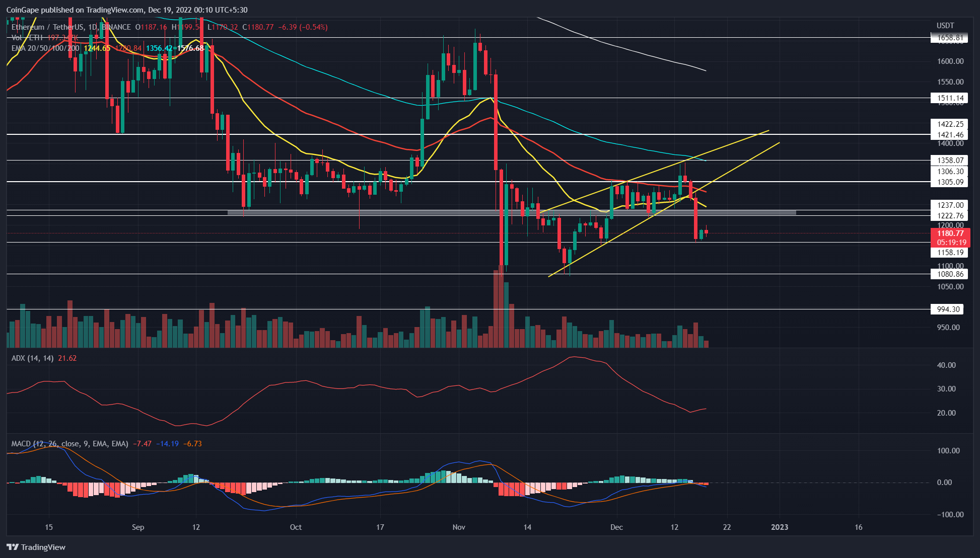
Task: Click the ADX axis value 30.00
Action: (946, 389)
